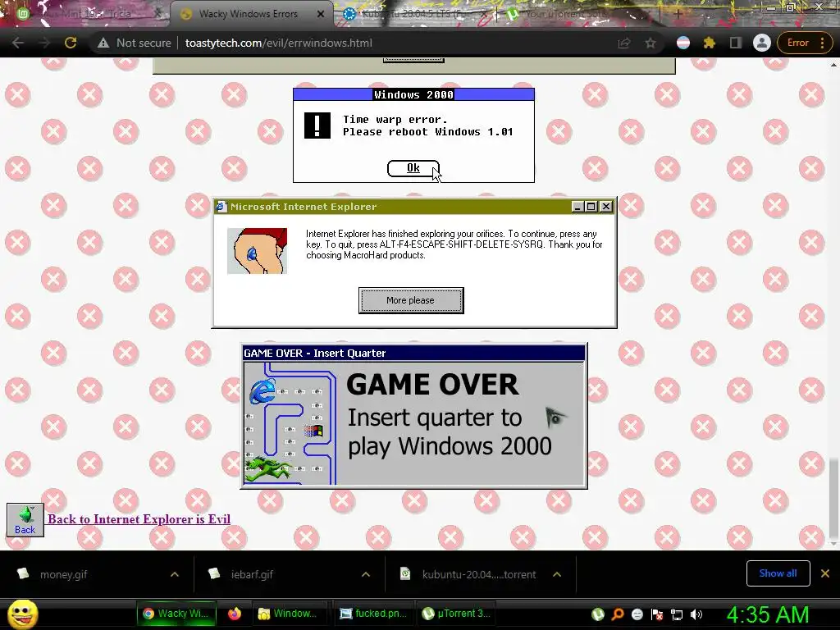Viewport: 840px width, 630px height.
Task: Click the scrollbar up arrow
Action: [833, 64]
